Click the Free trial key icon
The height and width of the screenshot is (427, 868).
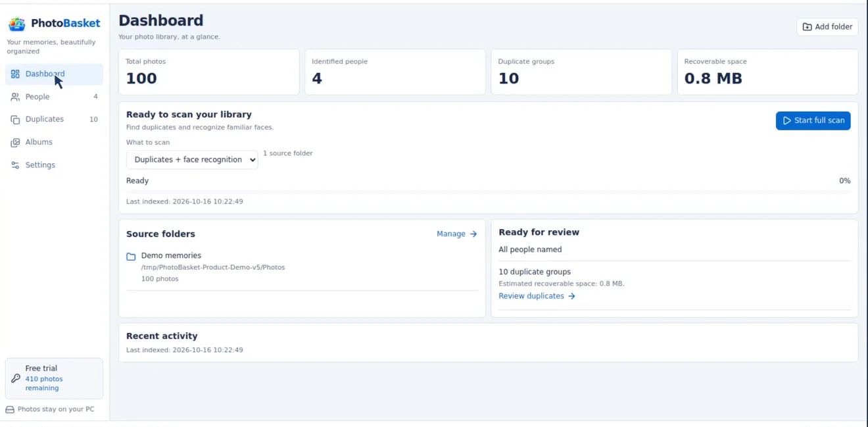(x=16, y=378)
